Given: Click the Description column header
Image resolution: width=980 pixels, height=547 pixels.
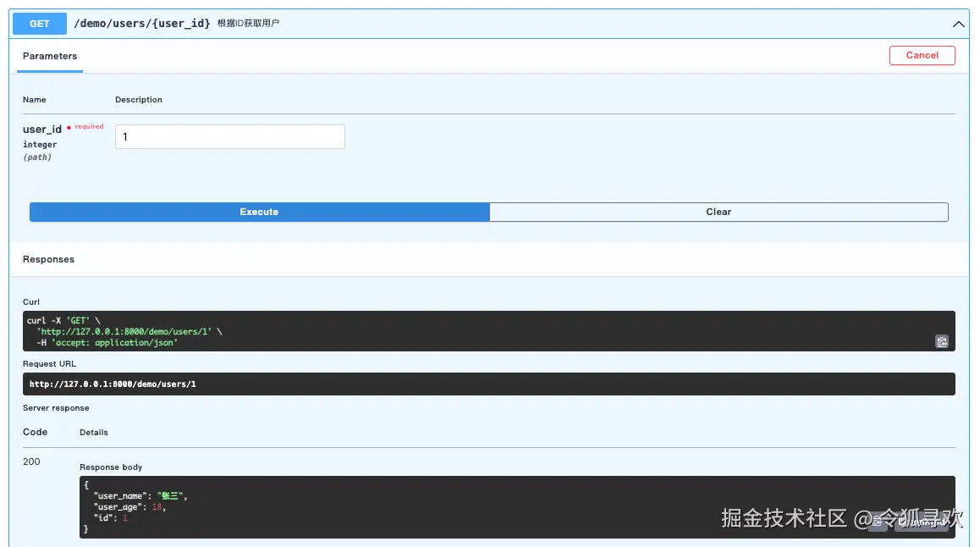Looking at the screenshot, I should pos(139,99).
